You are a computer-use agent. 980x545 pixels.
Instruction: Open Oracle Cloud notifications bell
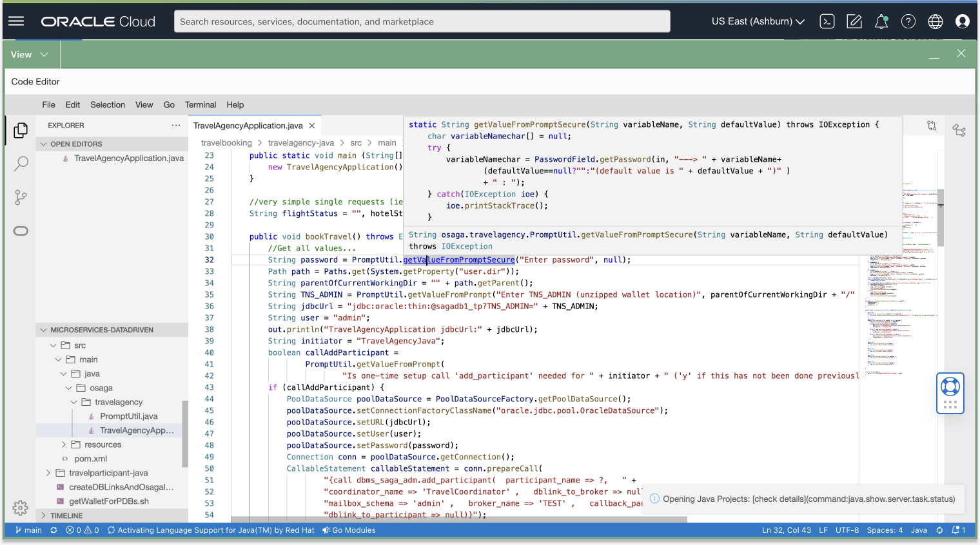[x=881, y=21]
